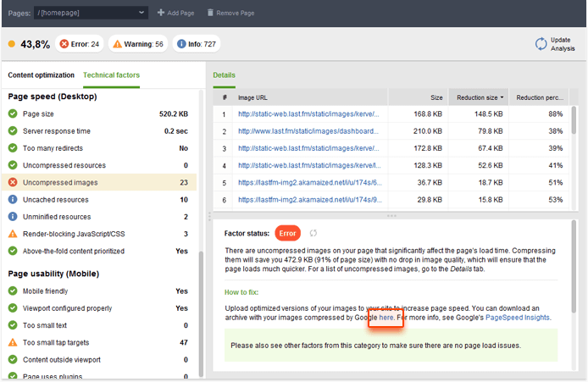
Task: Click the blue info icon for Uncached resources
Action: (x=13, y=200)
